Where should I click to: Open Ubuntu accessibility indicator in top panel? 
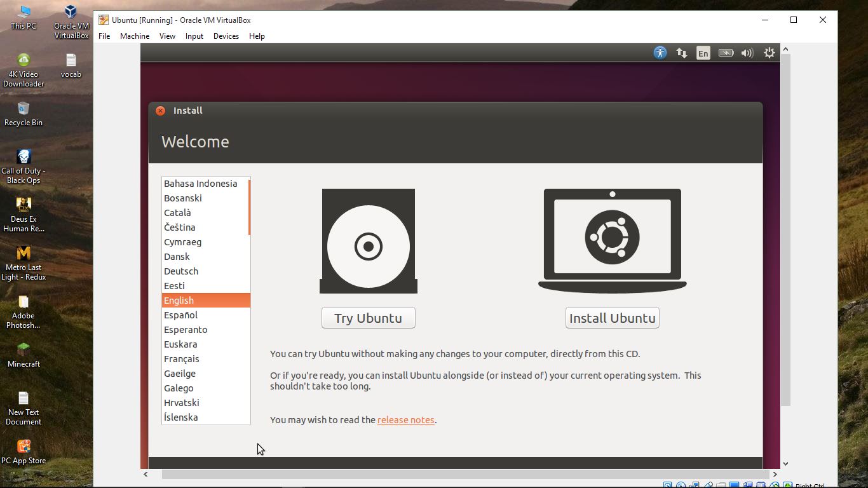tap(660, 53)
